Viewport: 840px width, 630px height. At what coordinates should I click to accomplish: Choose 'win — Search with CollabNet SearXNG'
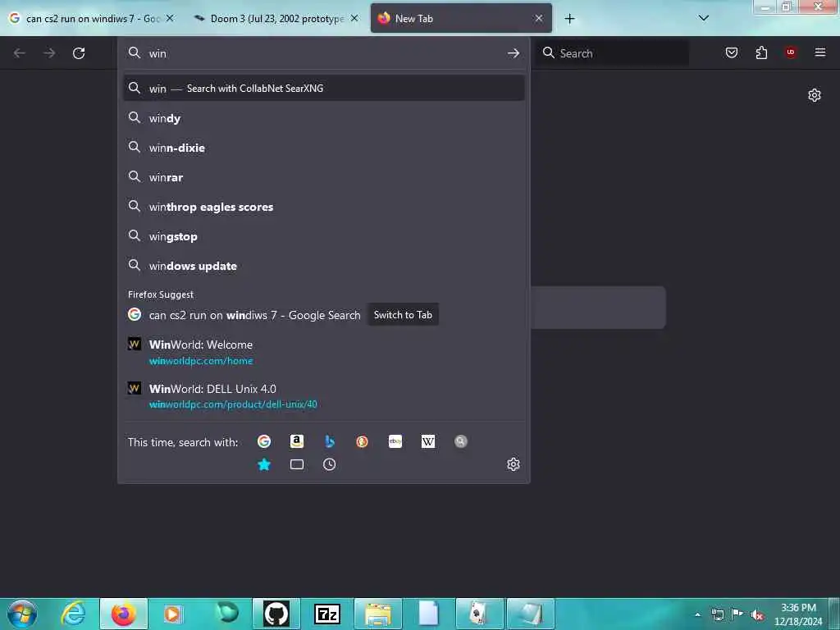tap(323, 89)
